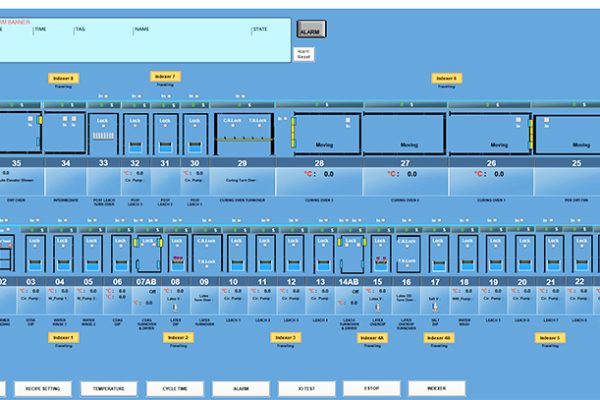This screenshot has height=400, width=600.
Task: Click the Latex V valve icon under station 15
Action: 377,307
